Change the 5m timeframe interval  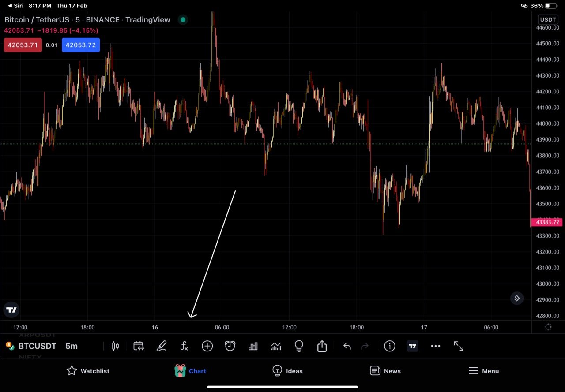[x=72, y=346]
